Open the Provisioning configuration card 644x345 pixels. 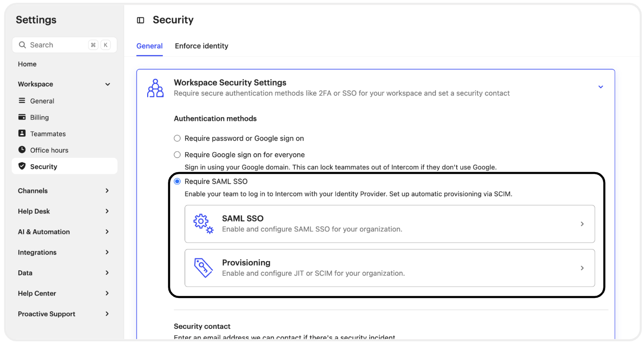pyautogui.click(x=390, y=268)
